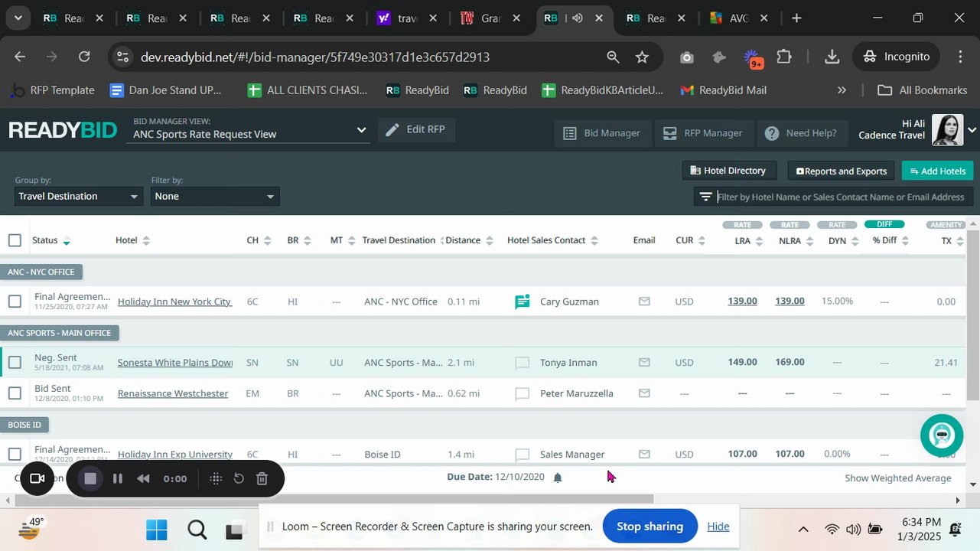Click the due date bell icon
The width and height of the screenshot is (980, 551).
pyautogui.click(x=558, y=478)
